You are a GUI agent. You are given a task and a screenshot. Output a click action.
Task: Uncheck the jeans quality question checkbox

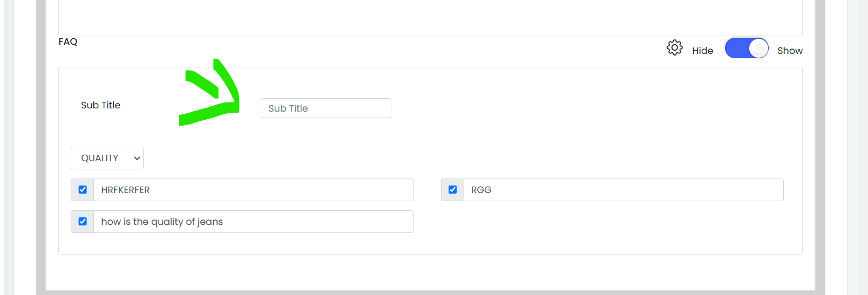click(83, 222)
